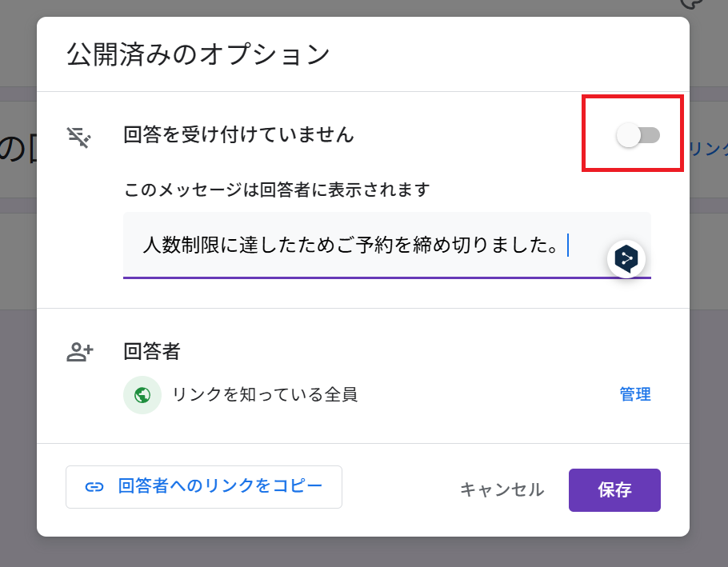
Task: Place cursor after 締め切りました。 in message
Action: coord(568,245)
